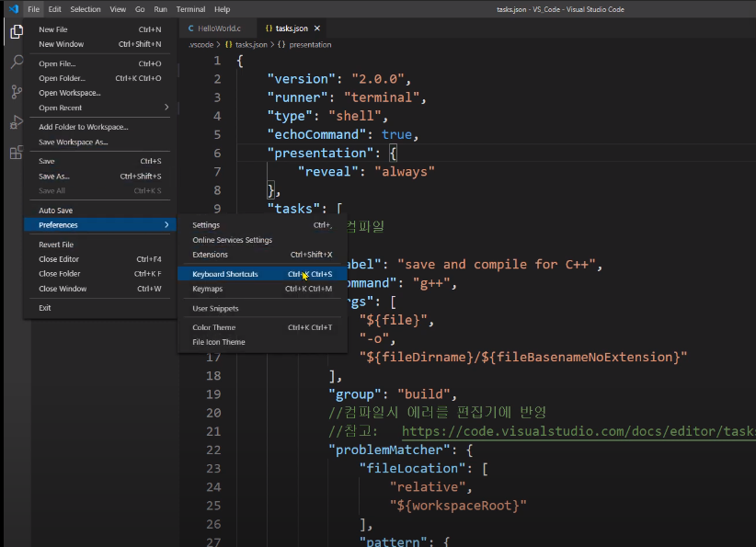Click the "group" key on line 19
The height and width of the screenshot is (547, 756).
(354, 394)
